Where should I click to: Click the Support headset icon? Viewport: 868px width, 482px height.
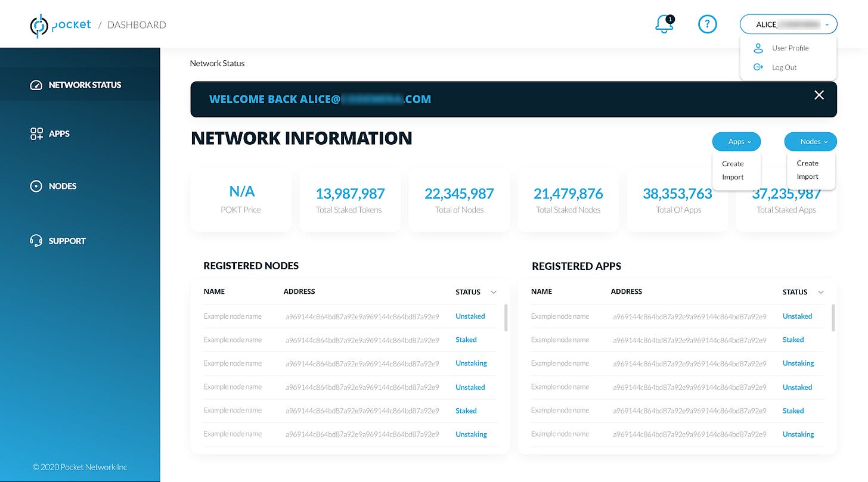tap(36, 241)
